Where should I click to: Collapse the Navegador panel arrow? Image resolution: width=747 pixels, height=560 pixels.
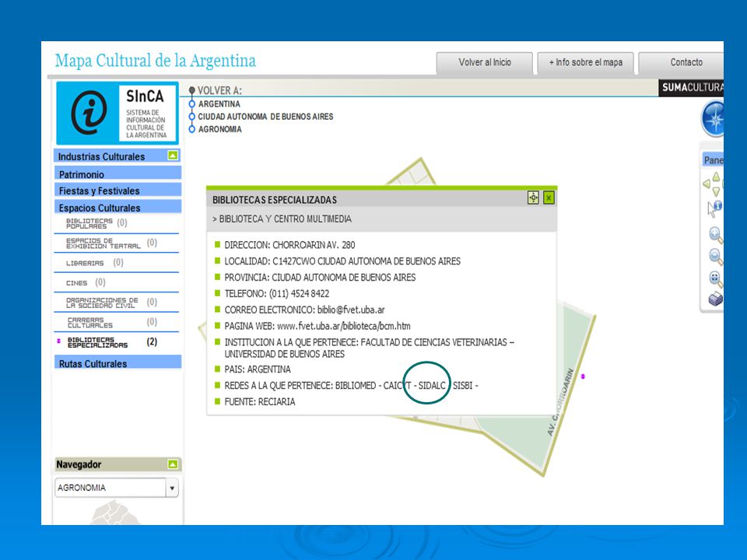(x=173, y=464)
